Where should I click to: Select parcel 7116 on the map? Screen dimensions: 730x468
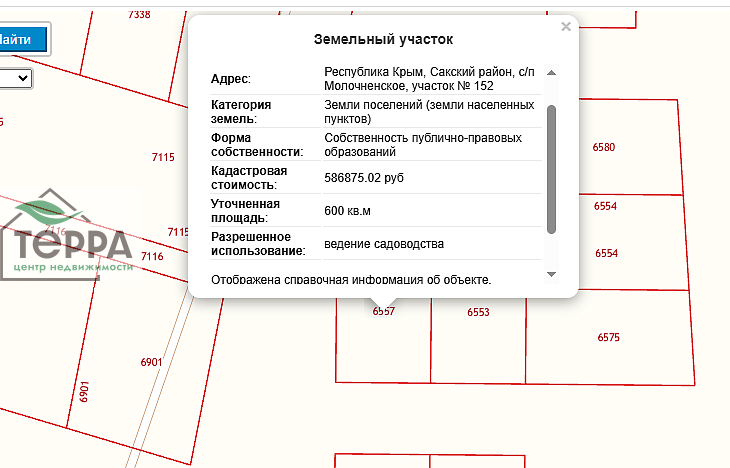pos(152,257)
